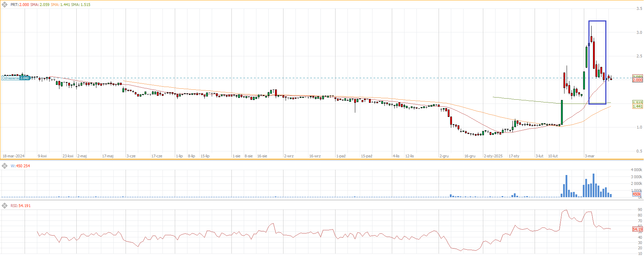Image resolution: width=644 pixels, height=256 pixels.
Task: Select the SMA: 1.441 legend entry
Action: tap(60, 5)
